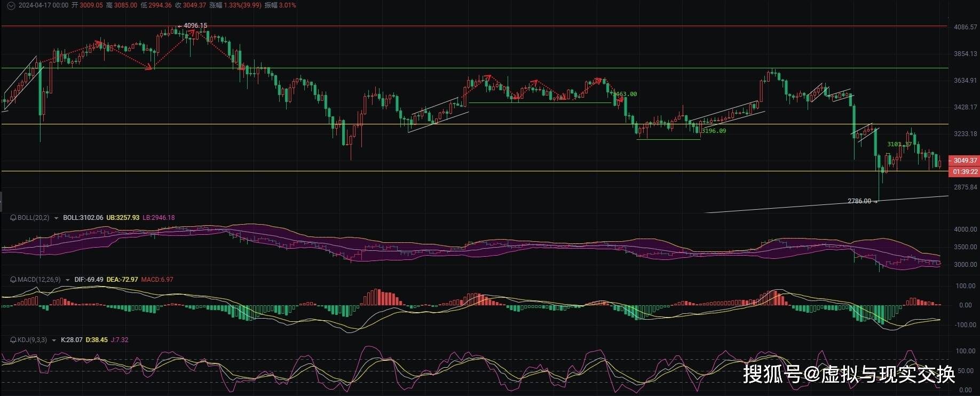The width and height of the screenshot is (980, 396).
Task: Open the KDJ indicator dropdown arrow
Action: click(x=54, y=340)
